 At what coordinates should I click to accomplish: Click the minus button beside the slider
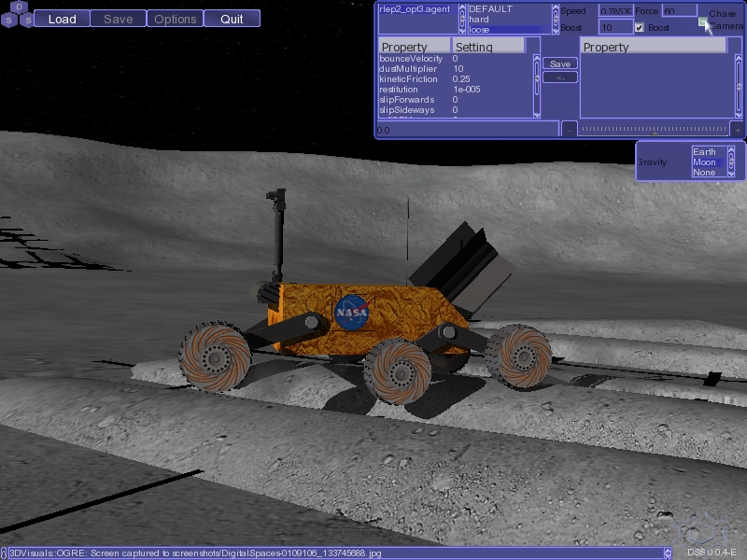570,130
